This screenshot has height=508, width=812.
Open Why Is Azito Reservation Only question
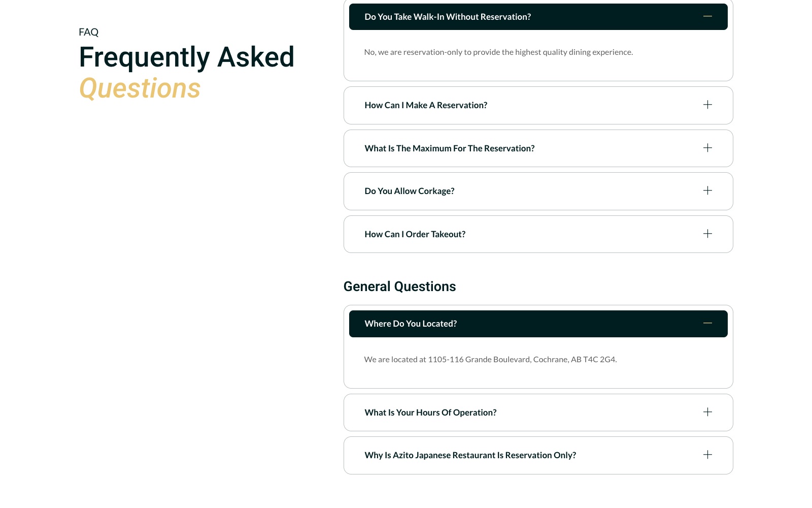pyautogui.click(x=538, y=455)
